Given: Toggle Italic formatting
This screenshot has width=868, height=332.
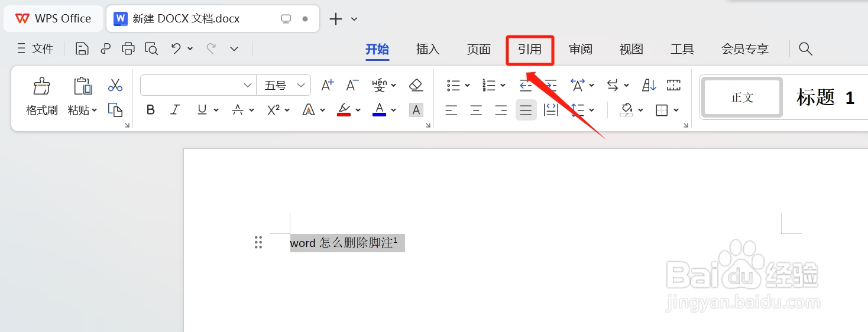Looking at the screenshot, I should 175,110.
